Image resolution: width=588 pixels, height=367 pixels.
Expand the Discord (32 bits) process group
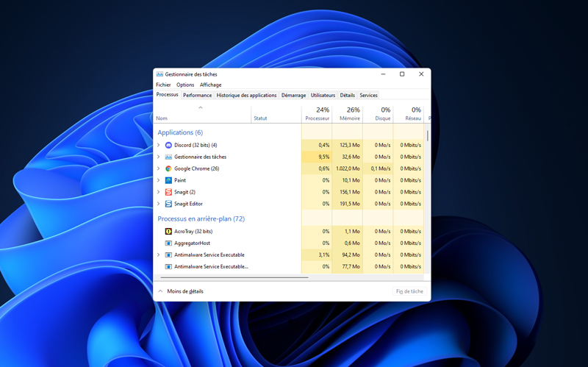click(x=158, y=145)
